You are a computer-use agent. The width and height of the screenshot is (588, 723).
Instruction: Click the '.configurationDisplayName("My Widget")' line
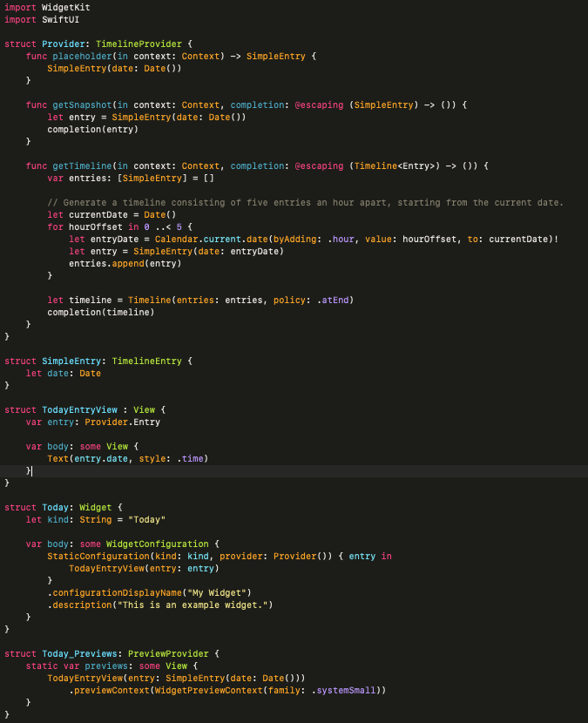149,593
